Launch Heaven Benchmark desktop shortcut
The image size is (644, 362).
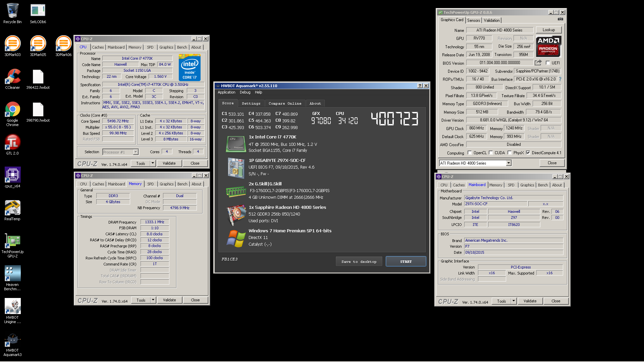pos(12,278)
